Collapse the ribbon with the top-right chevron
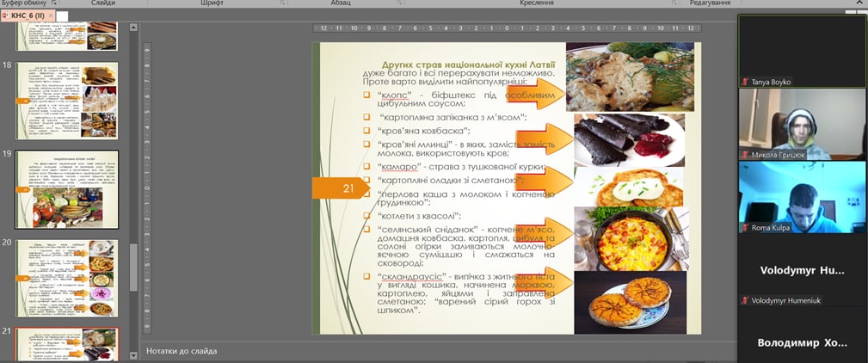 coord(860,3)
